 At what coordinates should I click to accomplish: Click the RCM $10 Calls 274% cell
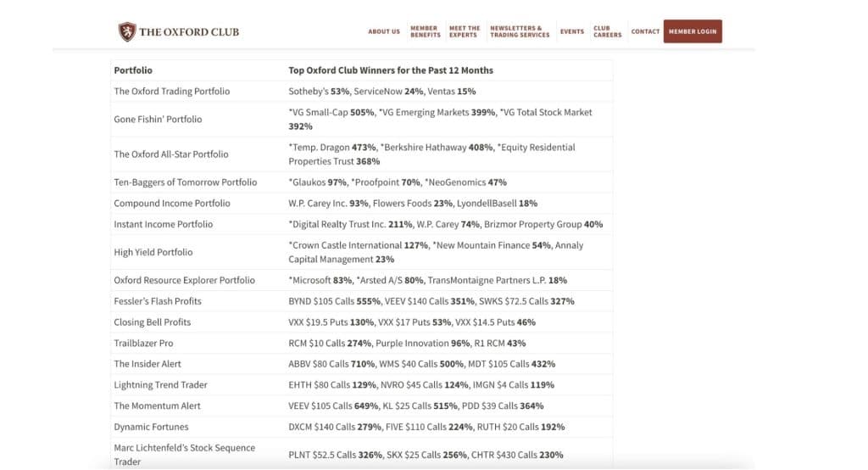448,344
